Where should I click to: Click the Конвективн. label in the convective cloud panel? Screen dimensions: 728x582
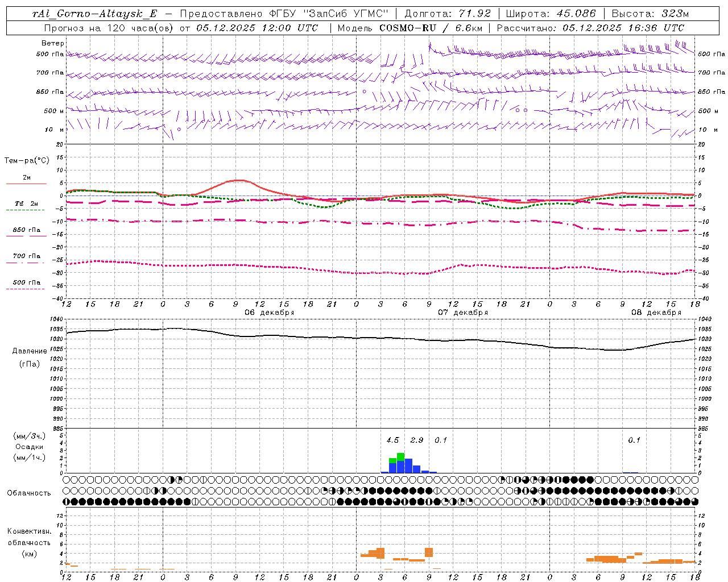29,531
